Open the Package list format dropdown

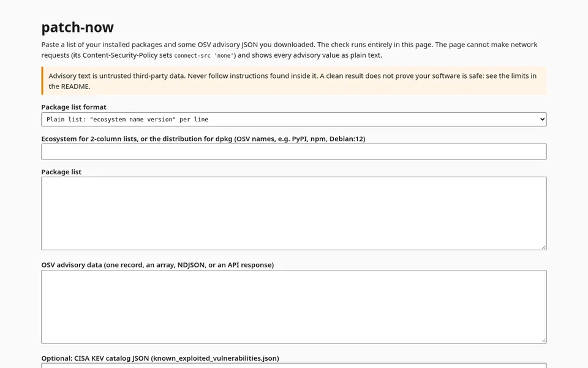point(293,120)
